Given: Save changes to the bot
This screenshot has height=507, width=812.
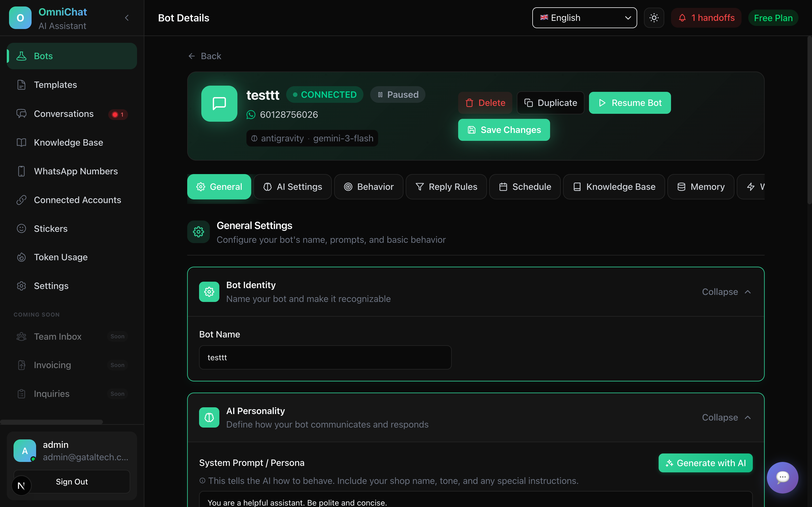Looking at the screenshot, I should (504, 130).
